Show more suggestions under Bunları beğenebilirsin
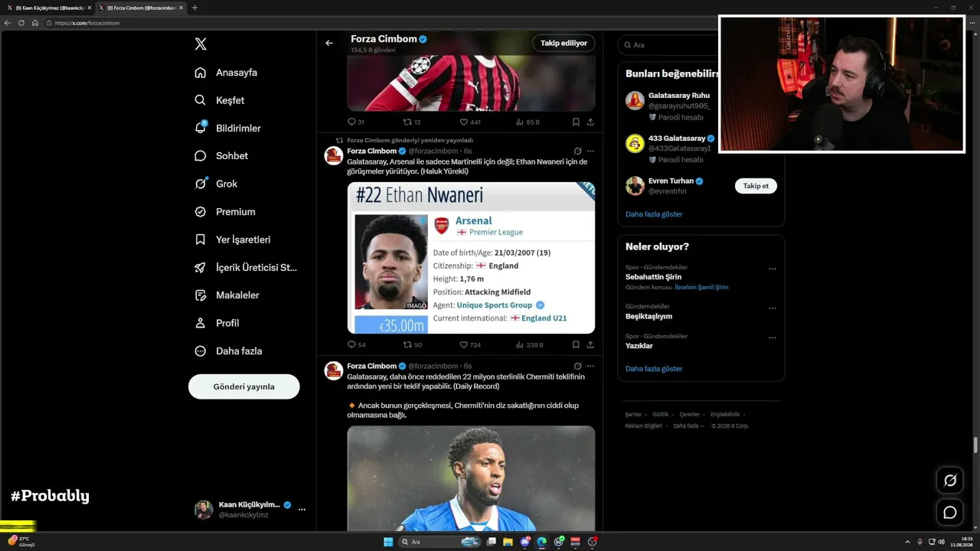The image size is (980, 551). coord(654,214)
